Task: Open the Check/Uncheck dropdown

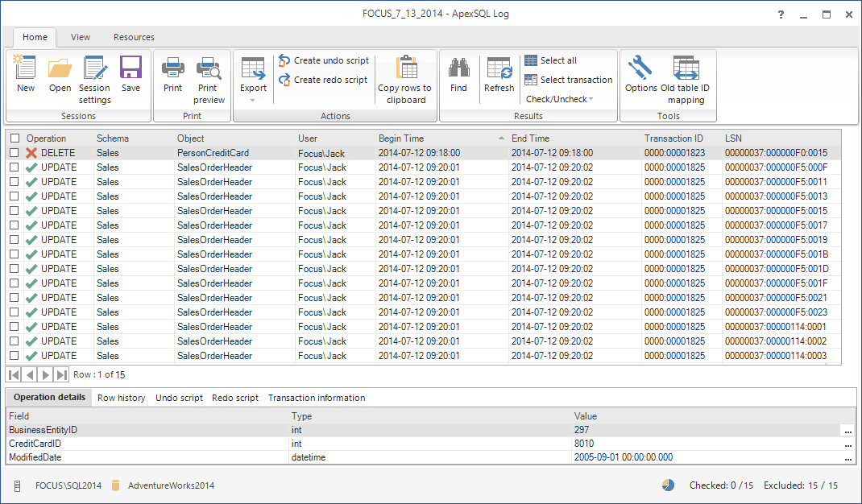Action: click(559, 99)
